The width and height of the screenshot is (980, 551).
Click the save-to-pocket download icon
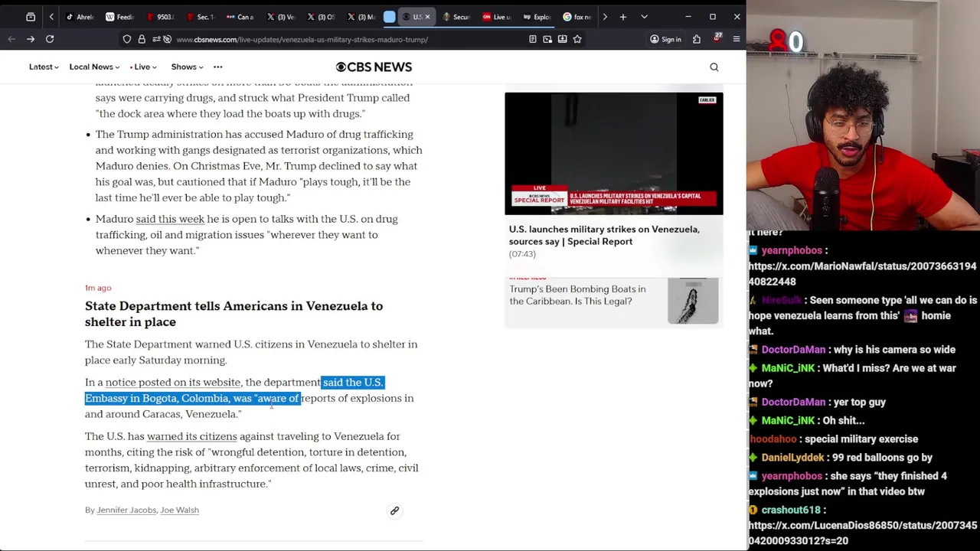click(x=563, y=39)
